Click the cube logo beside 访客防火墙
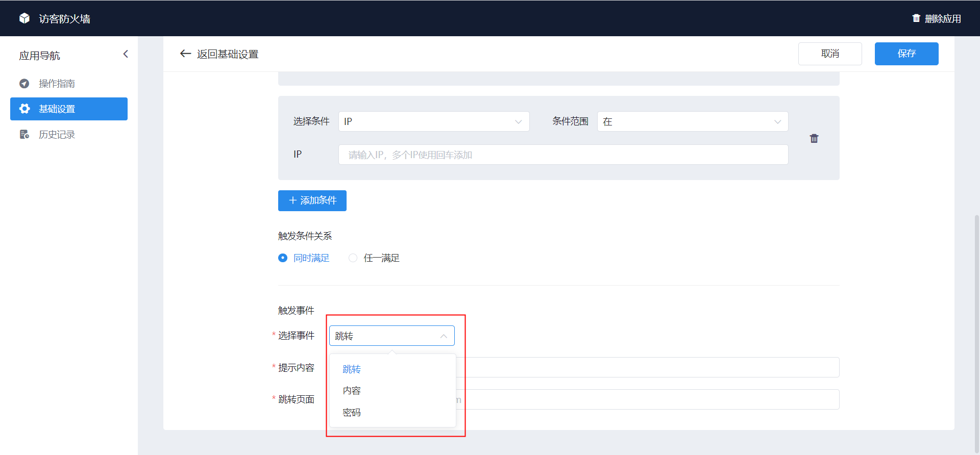 pyautogui.click(x=24, y=18)
